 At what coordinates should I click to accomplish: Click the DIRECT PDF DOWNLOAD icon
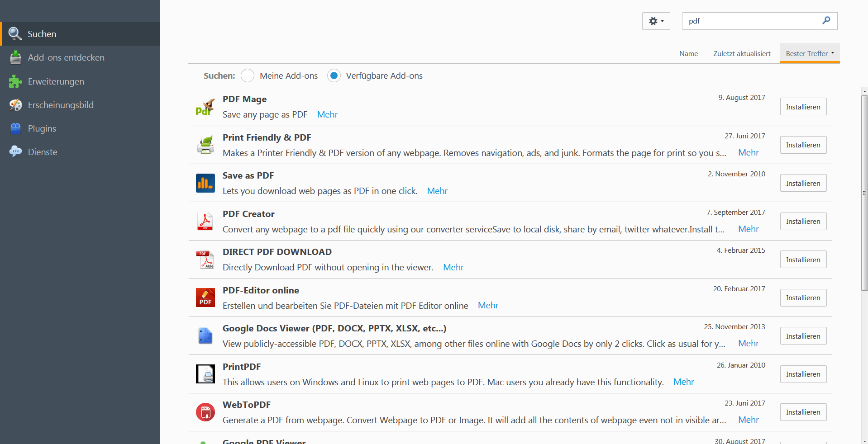coord(205,260)
